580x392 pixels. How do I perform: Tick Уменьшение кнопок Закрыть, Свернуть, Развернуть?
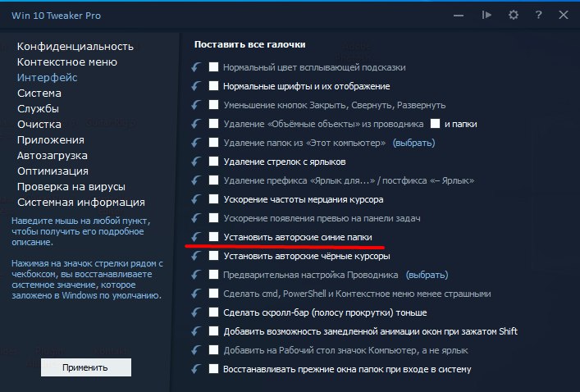point(213,104)
